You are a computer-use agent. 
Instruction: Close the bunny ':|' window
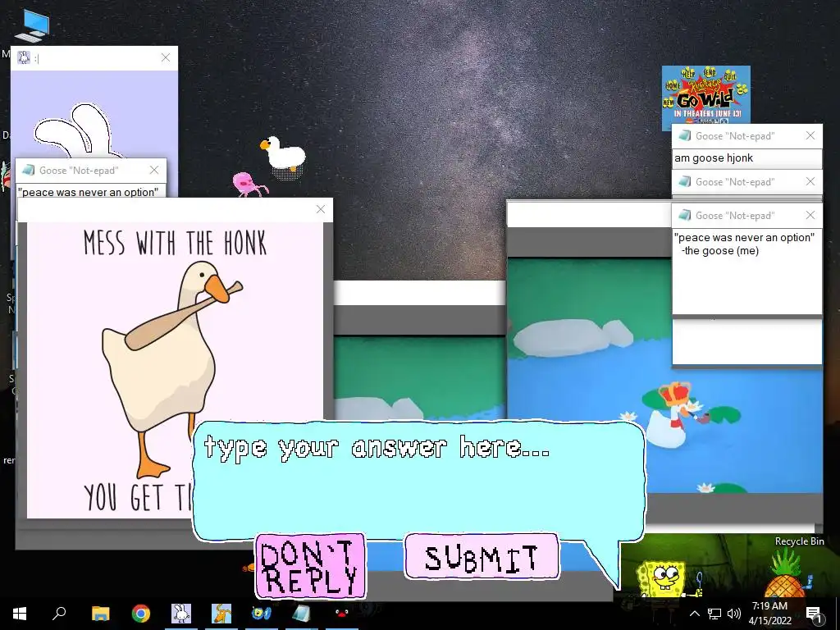click(166, 57)
